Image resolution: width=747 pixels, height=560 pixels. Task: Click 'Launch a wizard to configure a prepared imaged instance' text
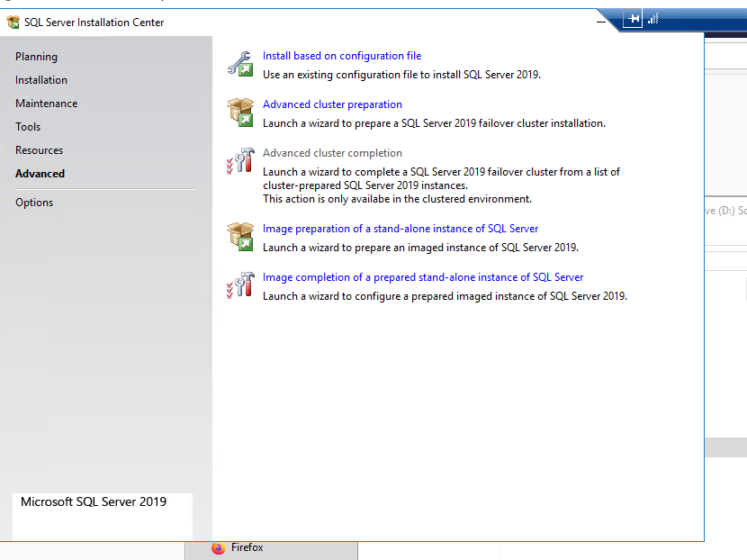[445, 296]
